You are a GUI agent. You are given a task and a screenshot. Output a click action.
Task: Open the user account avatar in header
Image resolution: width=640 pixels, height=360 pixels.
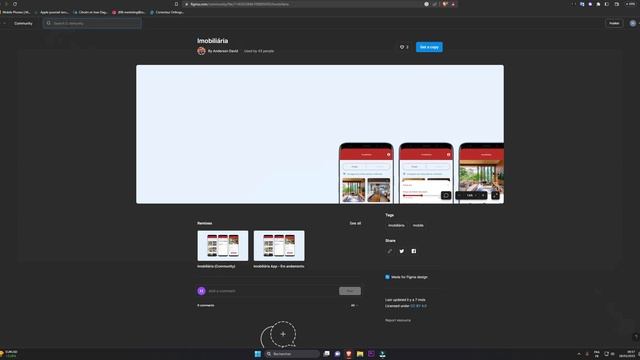(633, 23)
